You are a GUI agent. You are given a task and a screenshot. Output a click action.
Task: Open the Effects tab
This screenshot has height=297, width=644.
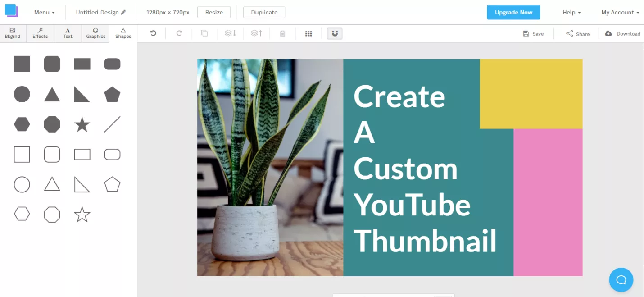[40, 33]
